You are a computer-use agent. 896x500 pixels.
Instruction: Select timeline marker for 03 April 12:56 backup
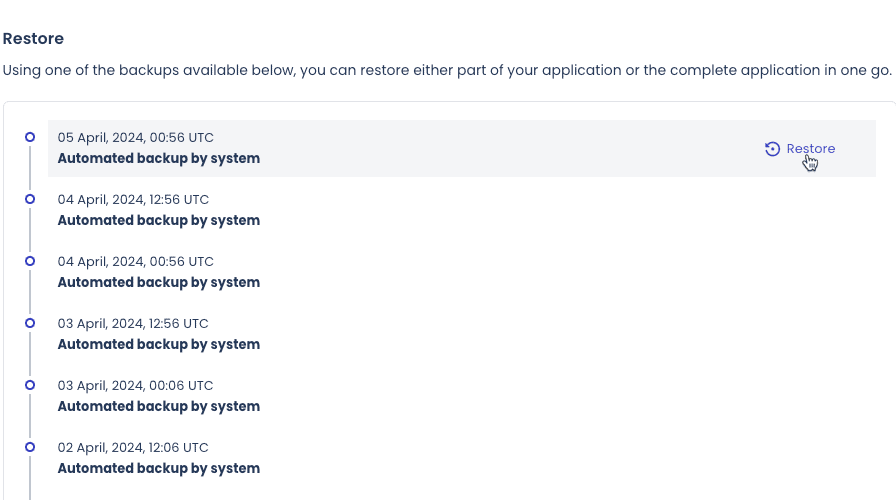pyautogui.click(x=30, y=323)
